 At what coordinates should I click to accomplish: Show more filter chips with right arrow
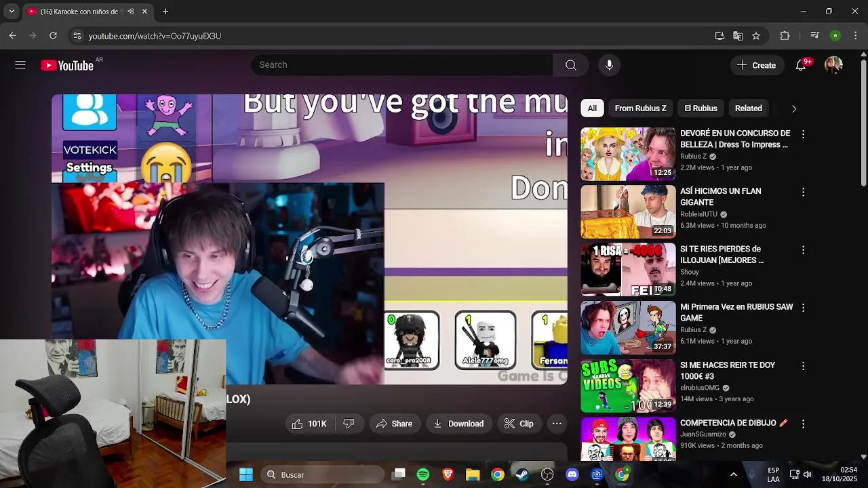[794, 108]
